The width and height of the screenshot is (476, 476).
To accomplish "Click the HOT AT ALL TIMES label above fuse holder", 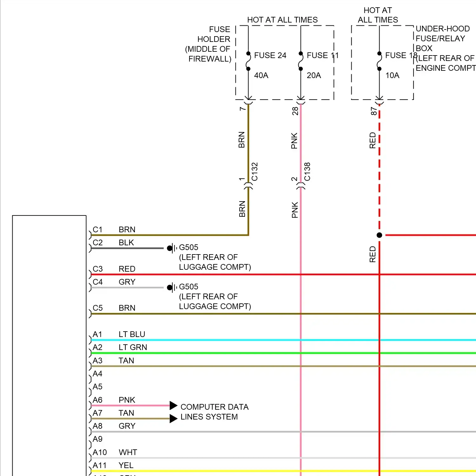I will [282, 20].
